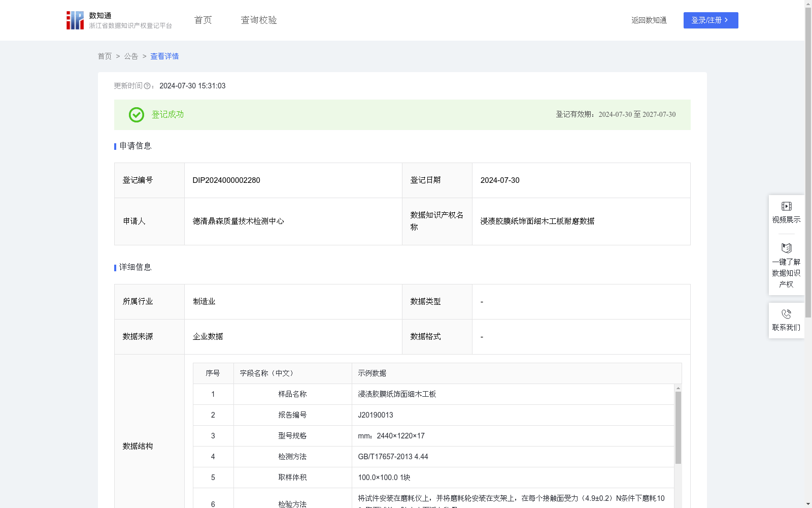Go to 公告 in the breadcrumb
The image size is (812, 508).
point(131,56)
